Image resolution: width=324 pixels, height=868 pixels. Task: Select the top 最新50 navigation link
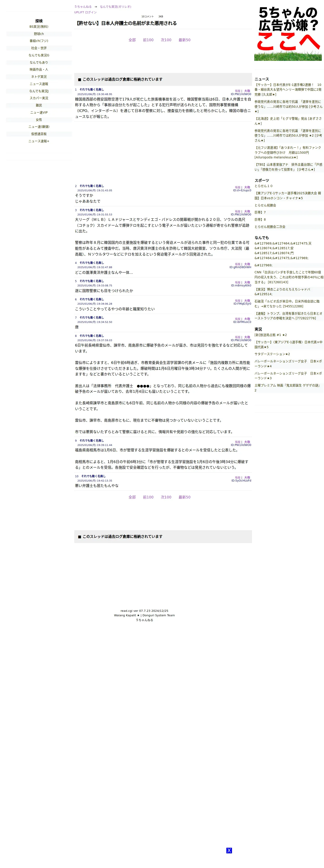coord(184,40)
